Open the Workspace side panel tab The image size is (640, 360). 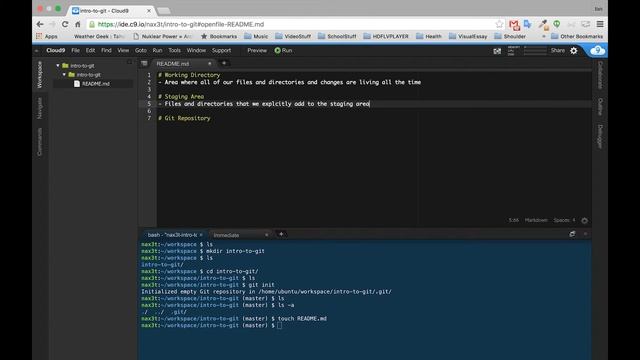coord(40,74)
